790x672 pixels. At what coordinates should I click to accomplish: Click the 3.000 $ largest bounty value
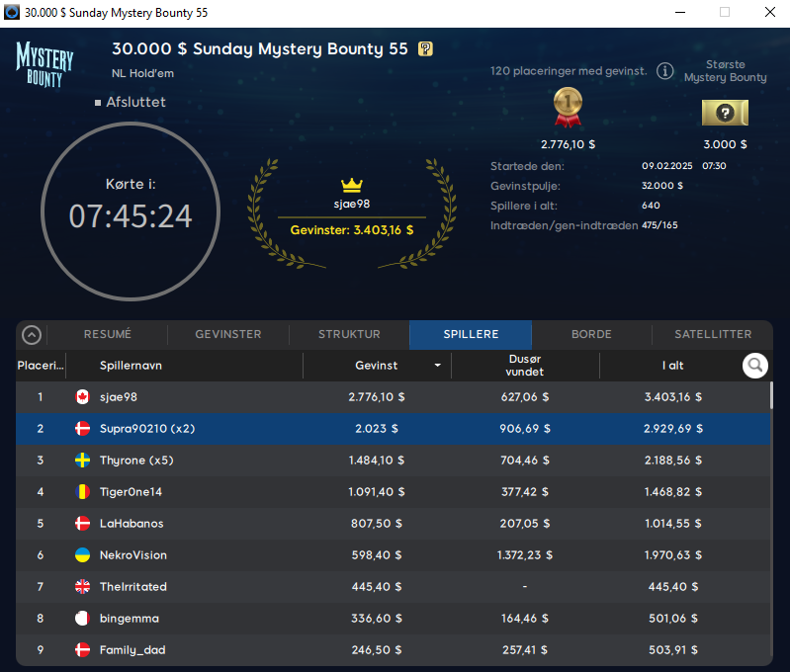725,144
